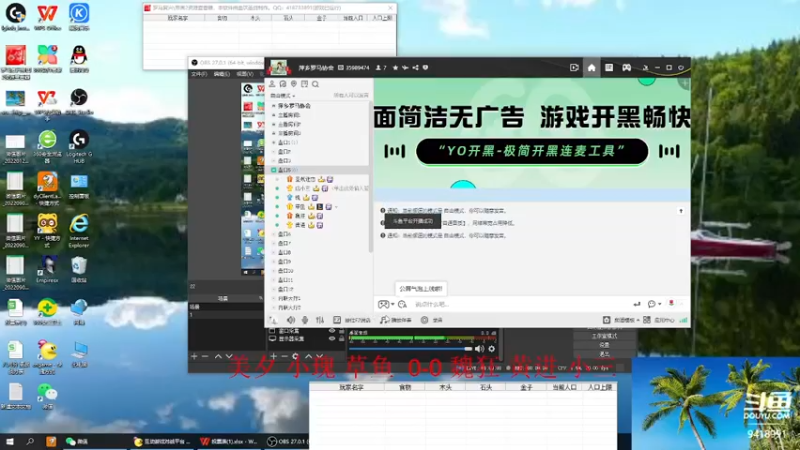Click the send enter arrow icon in chat
This screenshot has height=450, width=800.
637,304
